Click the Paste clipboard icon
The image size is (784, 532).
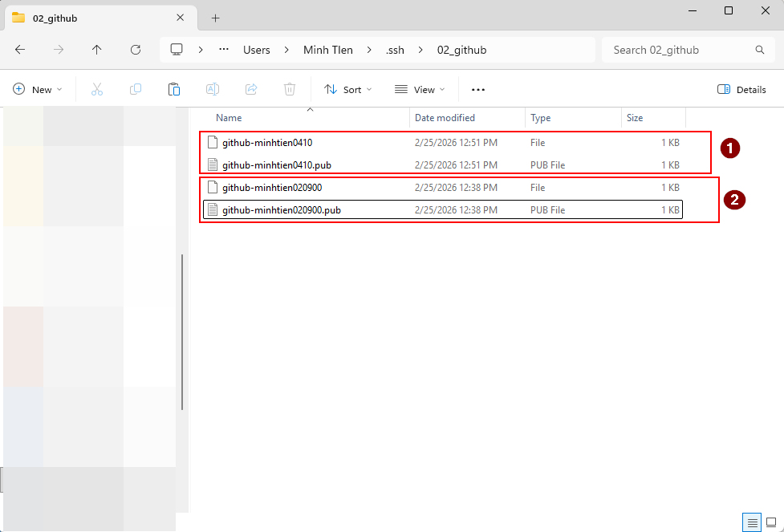click(x=174, y=90)
